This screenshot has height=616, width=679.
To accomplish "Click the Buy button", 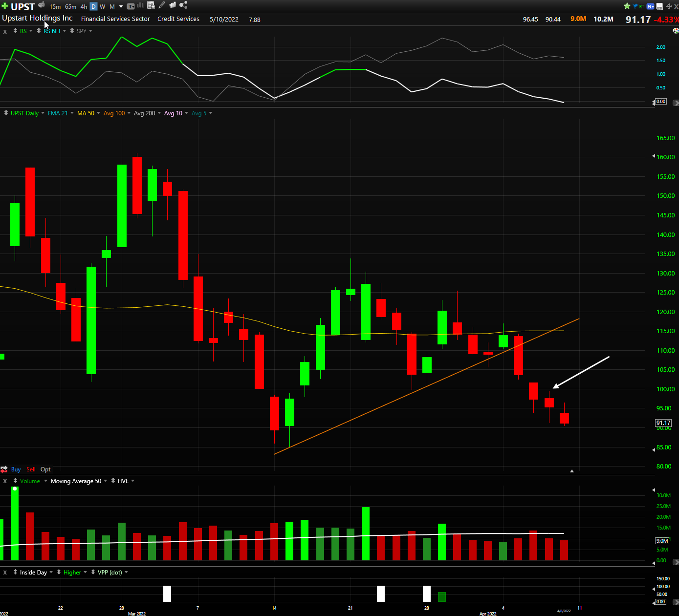I will click(x=16, y=469).
